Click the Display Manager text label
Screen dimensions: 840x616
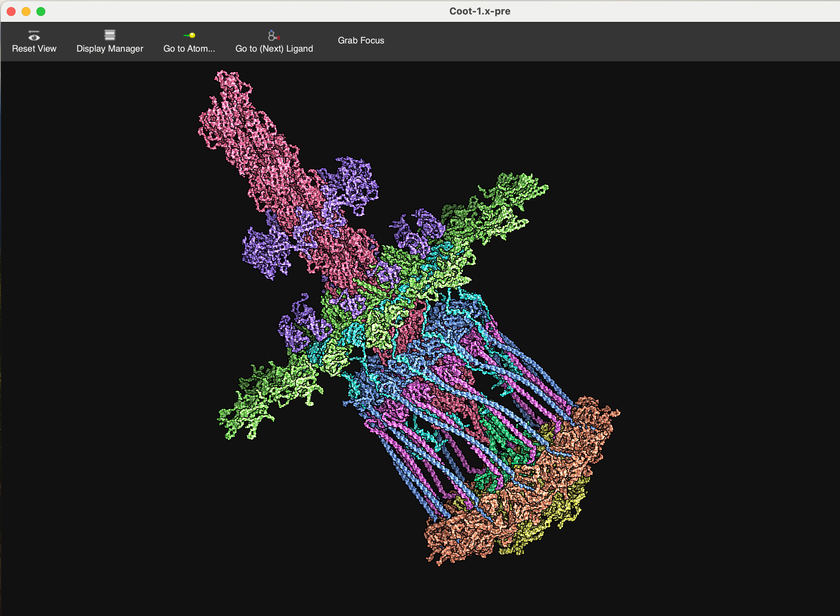click(x=110, y=49)
